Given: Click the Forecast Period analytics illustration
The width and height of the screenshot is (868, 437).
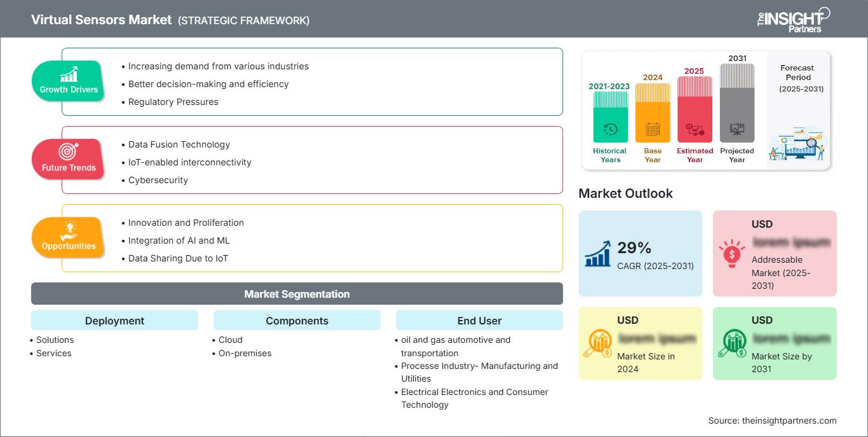Looking at the screenshot, I should 797,145.
